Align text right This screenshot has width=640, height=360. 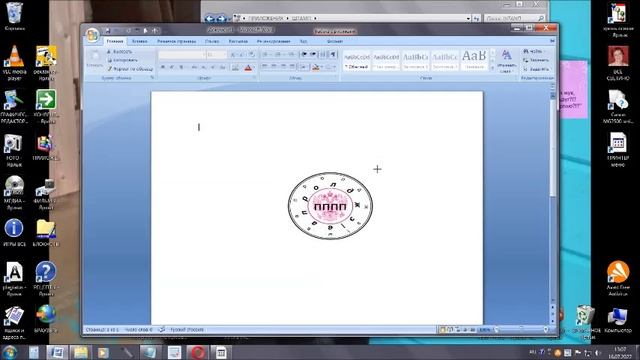click(283, 67)
